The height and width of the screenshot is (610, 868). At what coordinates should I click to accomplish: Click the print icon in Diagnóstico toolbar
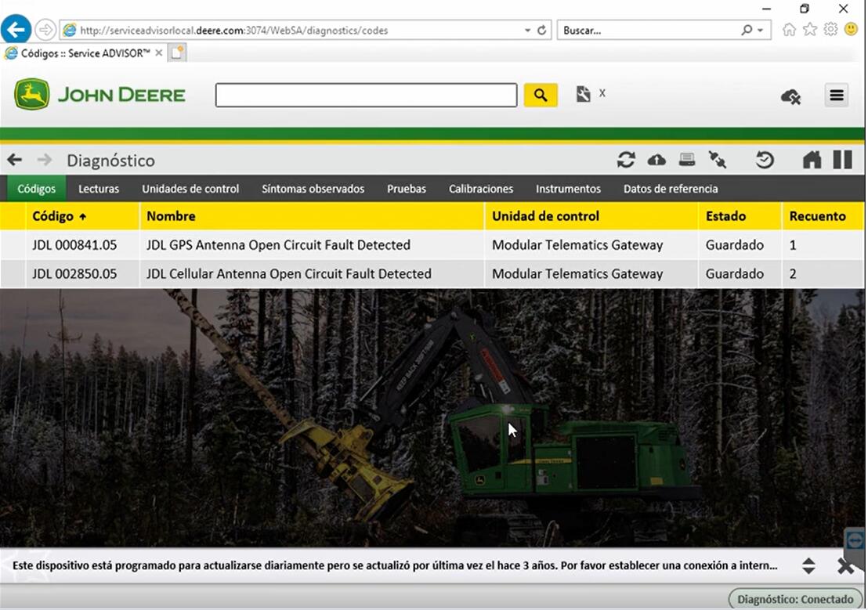pyautogui.click(x=687, y=160)
